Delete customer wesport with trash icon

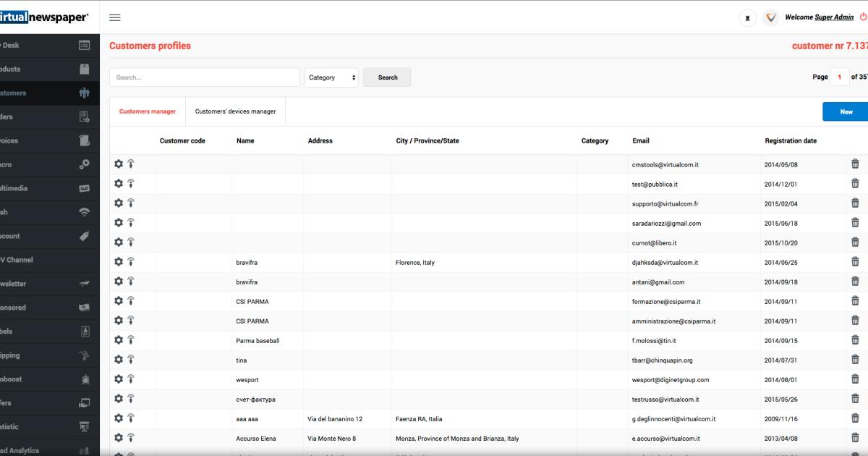point(855,379)
